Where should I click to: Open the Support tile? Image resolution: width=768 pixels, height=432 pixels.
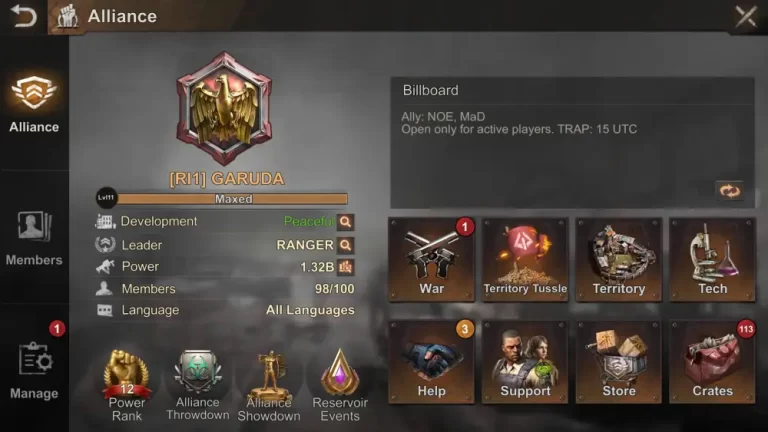(x=525, y=362)
